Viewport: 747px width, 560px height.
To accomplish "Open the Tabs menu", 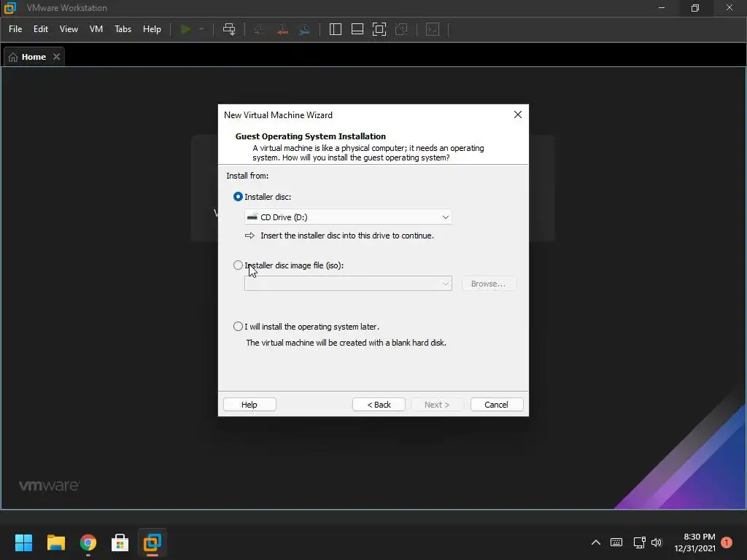I will pyautogui.click(x=123, y=29).
